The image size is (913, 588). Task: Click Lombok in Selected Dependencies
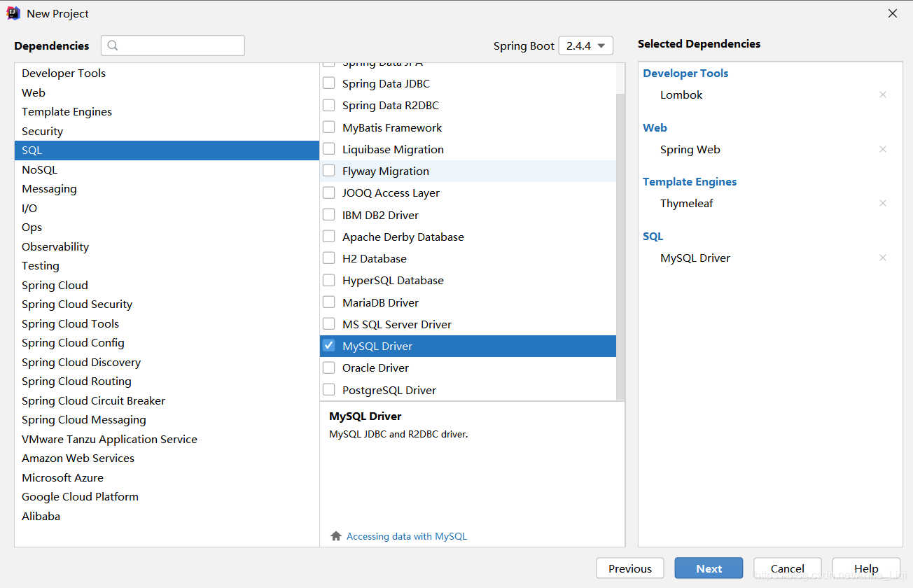pyautogui.click(x=681, y=95)
